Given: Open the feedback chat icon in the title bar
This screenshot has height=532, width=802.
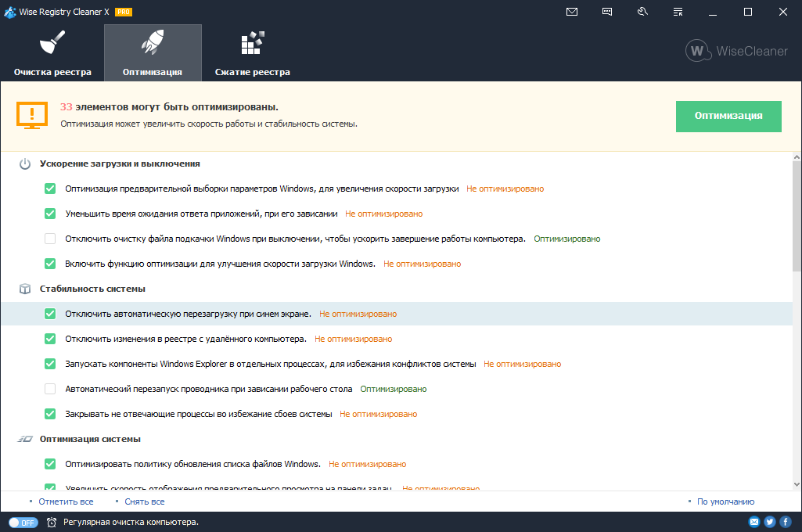Looking at the screenshot, I should [x=606, y=12].
